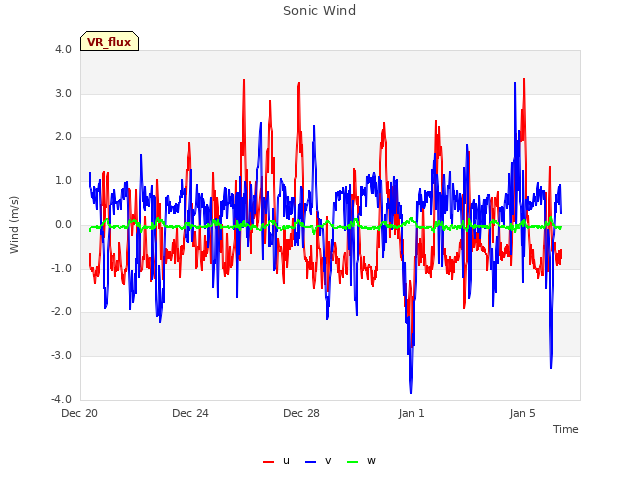
Task: Click the 2.0 y-axis label
Action: tap(63, 137)
